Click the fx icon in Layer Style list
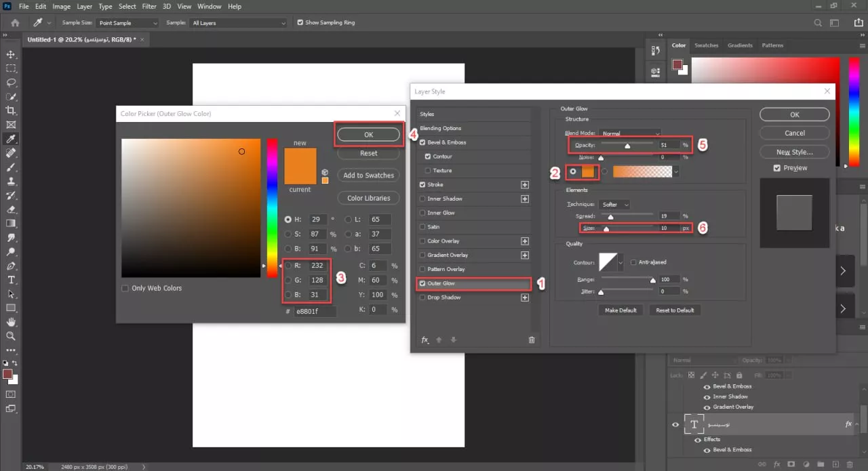The image size is (868, 471). [x=425, y=340]
